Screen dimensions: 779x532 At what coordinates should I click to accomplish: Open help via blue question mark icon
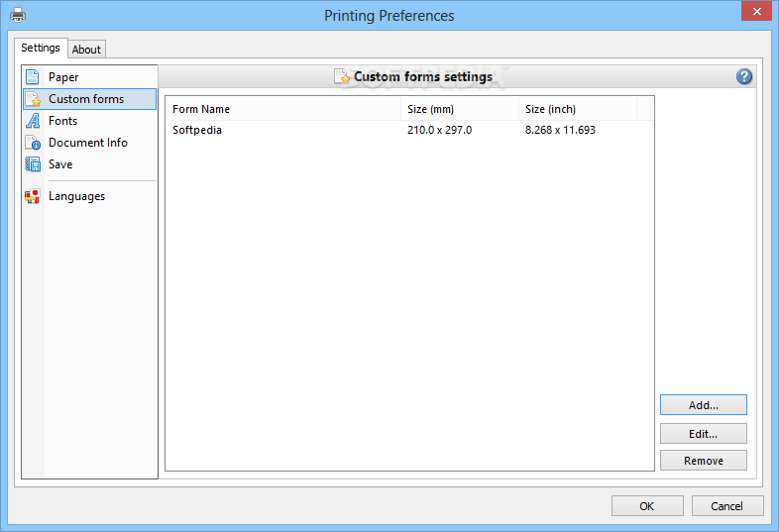point(743,76)
